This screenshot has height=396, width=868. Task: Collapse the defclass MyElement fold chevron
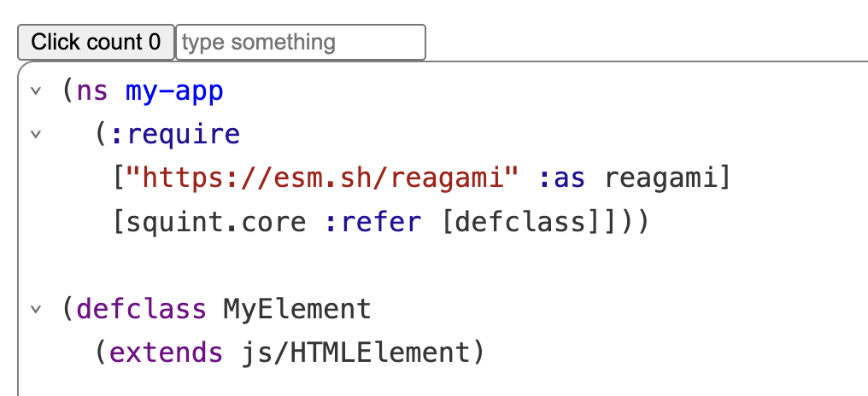pos(35,309)
